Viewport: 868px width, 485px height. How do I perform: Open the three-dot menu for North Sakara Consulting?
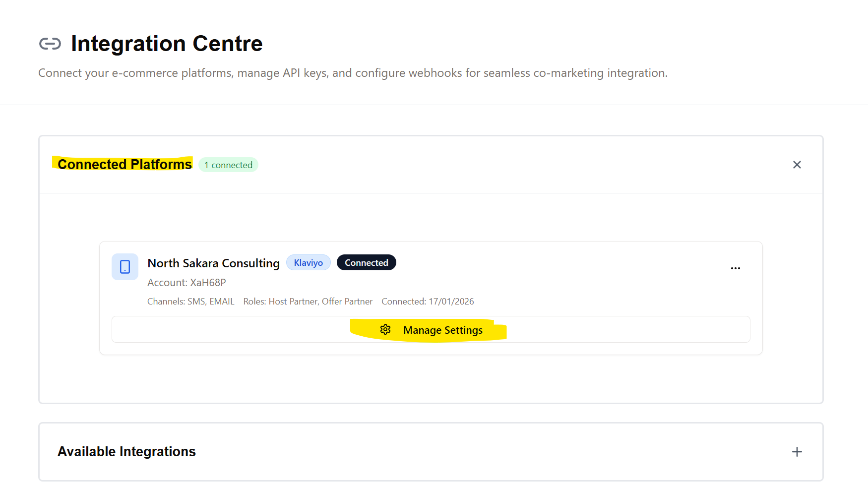pyautogui.click(x=735, y=268)
